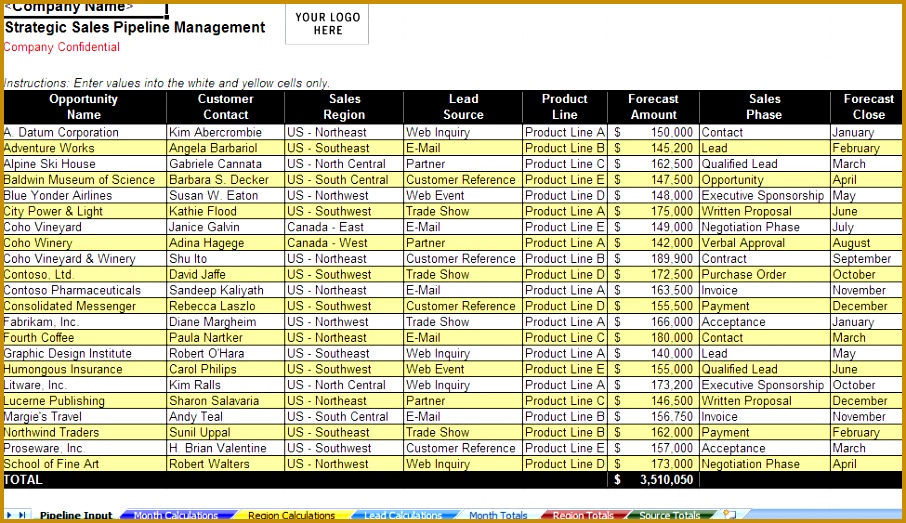The width and height of the screenshot is (906, 523).
Task: Click the Graphic Design Institute cell
Action: click(x=85, y=353)
